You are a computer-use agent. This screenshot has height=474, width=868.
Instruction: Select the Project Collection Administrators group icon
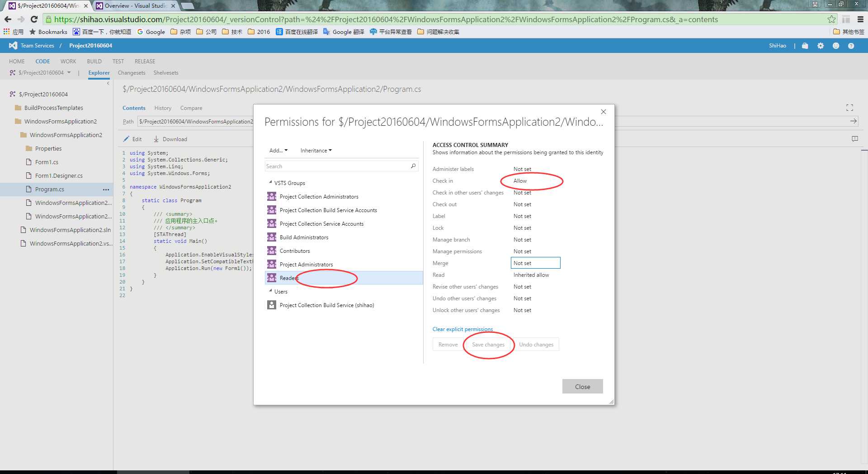pos(272,196)
